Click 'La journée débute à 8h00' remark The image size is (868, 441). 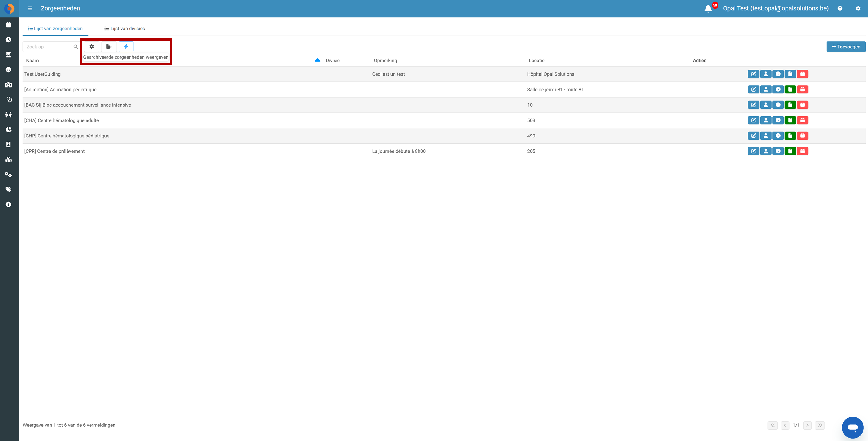(399, 151)
